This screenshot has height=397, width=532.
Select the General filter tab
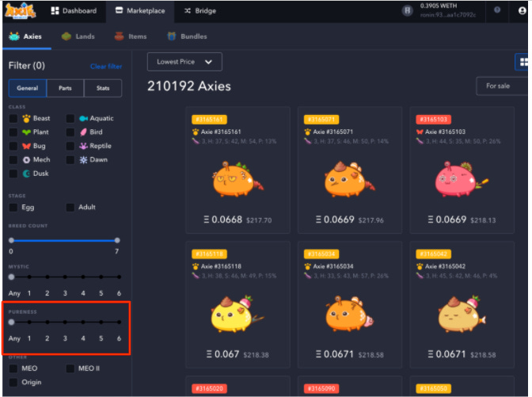point(28,88)
